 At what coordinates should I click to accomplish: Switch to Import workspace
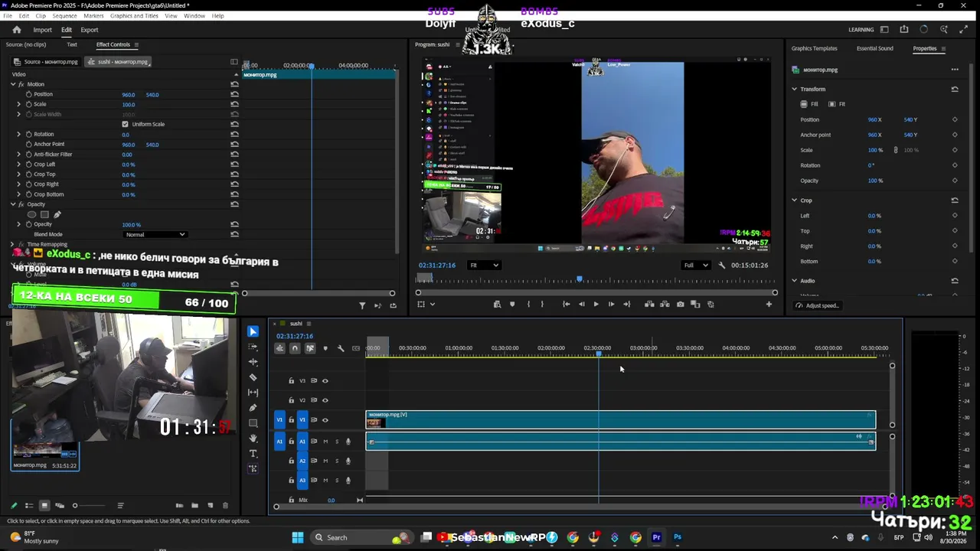coord(42,30)
